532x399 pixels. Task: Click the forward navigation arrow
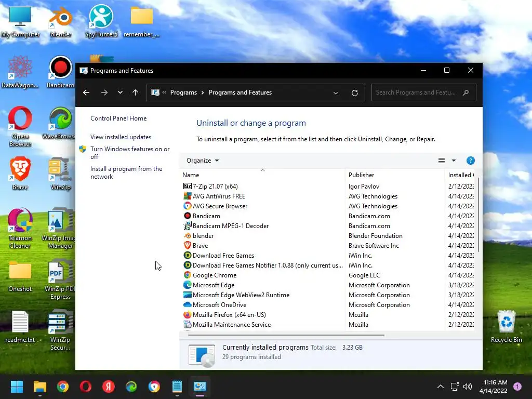coord(104,92)
